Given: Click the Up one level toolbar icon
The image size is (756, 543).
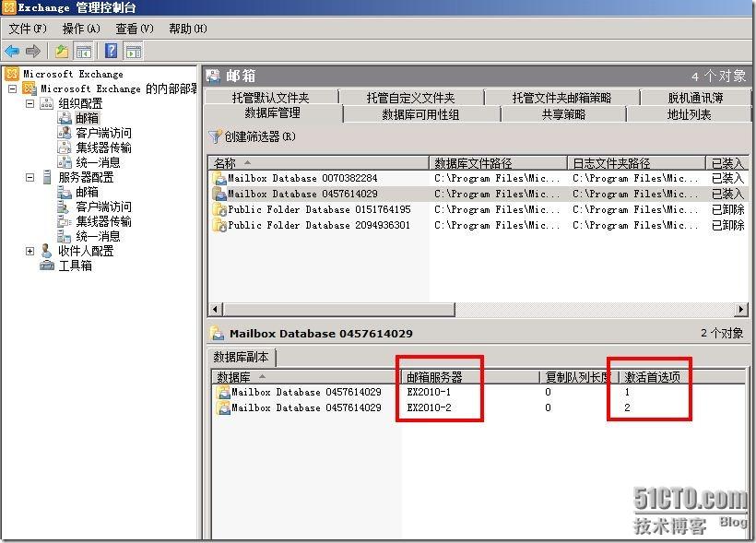Looking at the screenshot, I should point(62,51).
